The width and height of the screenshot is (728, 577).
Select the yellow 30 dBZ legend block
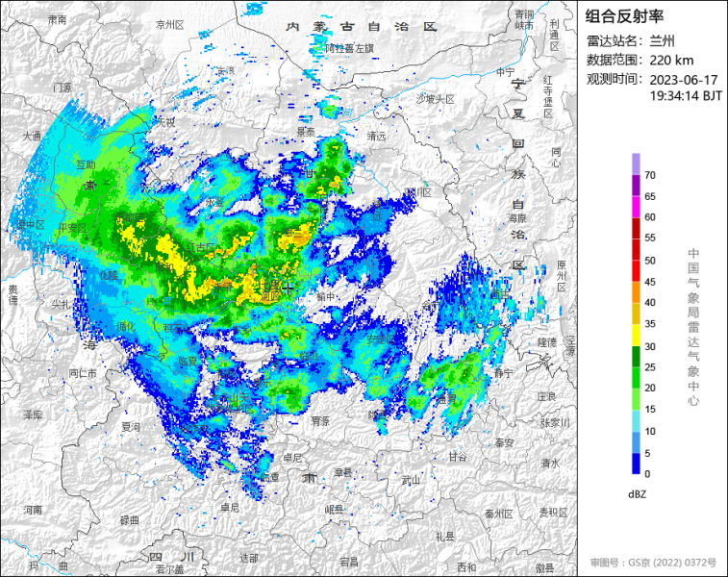click(x=636, y=337)
